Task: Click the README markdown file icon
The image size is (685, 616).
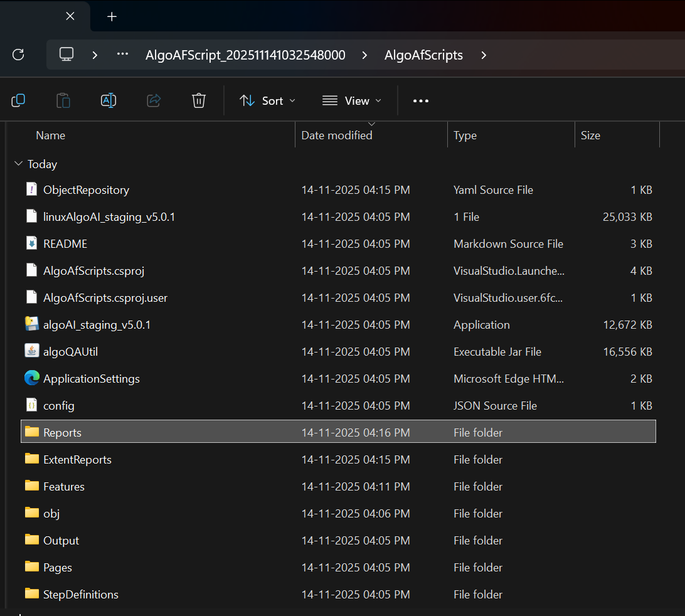Action: click(32, 243)
